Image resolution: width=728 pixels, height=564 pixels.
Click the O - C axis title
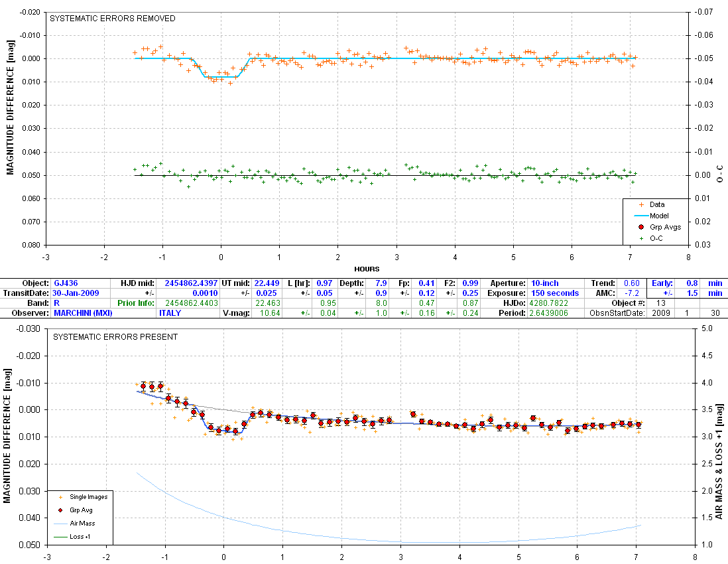click(x=719, y=174)
